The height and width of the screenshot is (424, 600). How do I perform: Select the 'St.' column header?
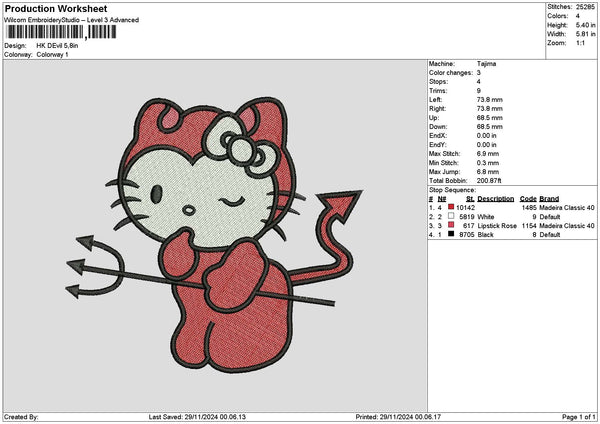(x=470, y=199)
